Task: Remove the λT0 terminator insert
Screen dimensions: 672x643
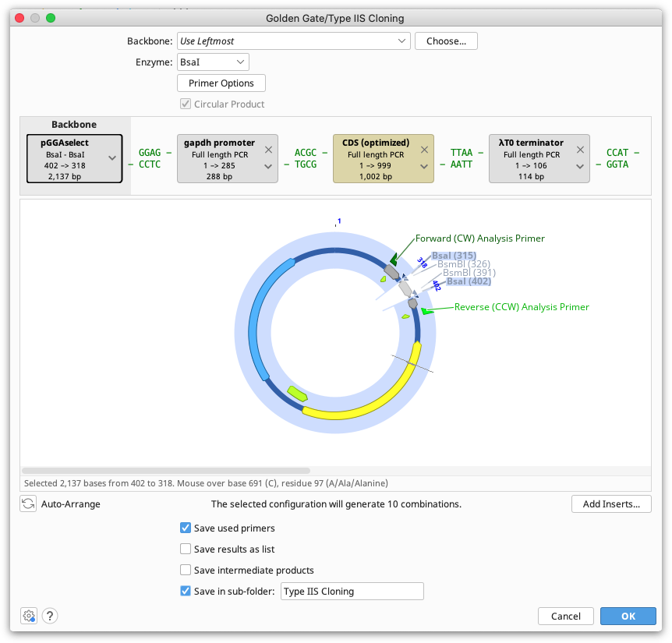Action: pos(580,150)
